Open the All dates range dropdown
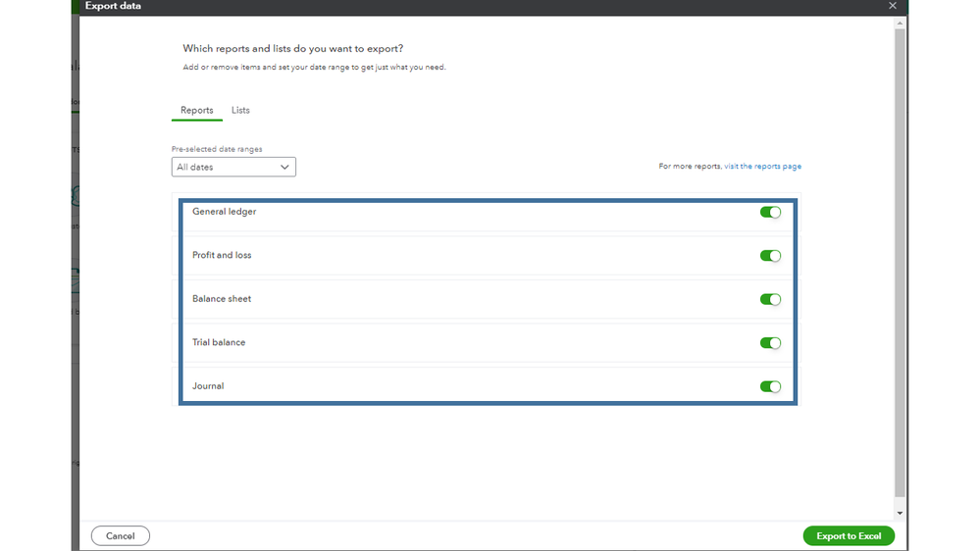The width and height of the screenshot is (980, 551). pyautogui.click(x=233, y=168)
